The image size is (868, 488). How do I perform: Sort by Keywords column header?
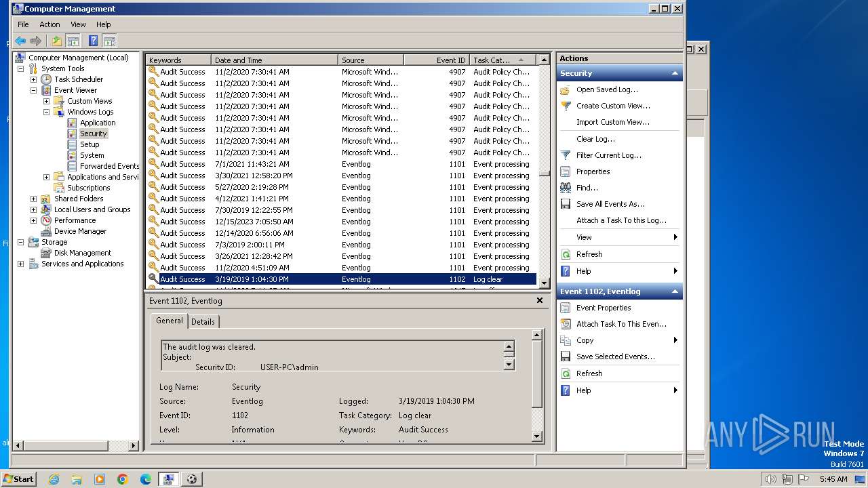click(x=179, y=60)
